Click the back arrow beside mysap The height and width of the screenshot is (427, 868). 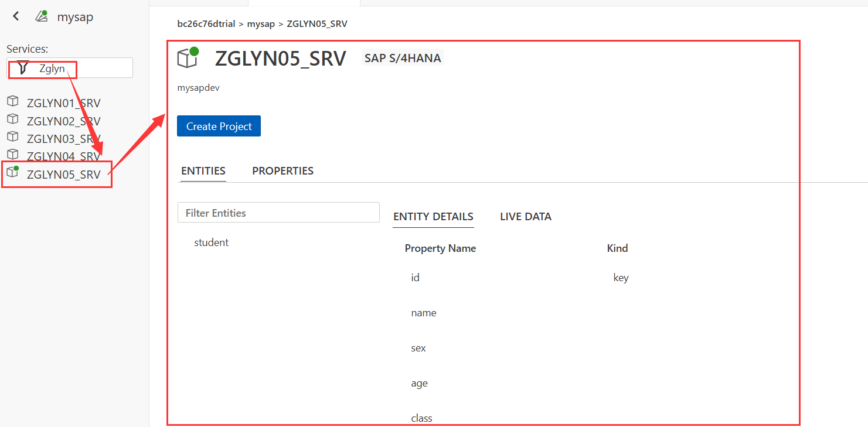16,16
